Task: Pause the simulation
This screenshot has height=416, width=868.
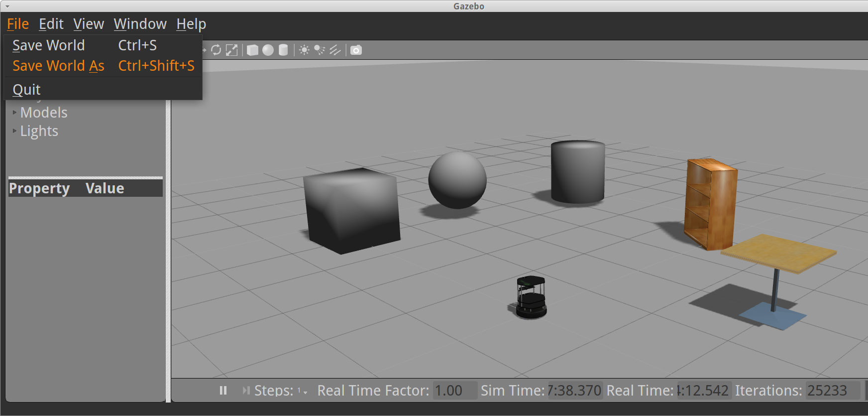Action: (223, 391)
